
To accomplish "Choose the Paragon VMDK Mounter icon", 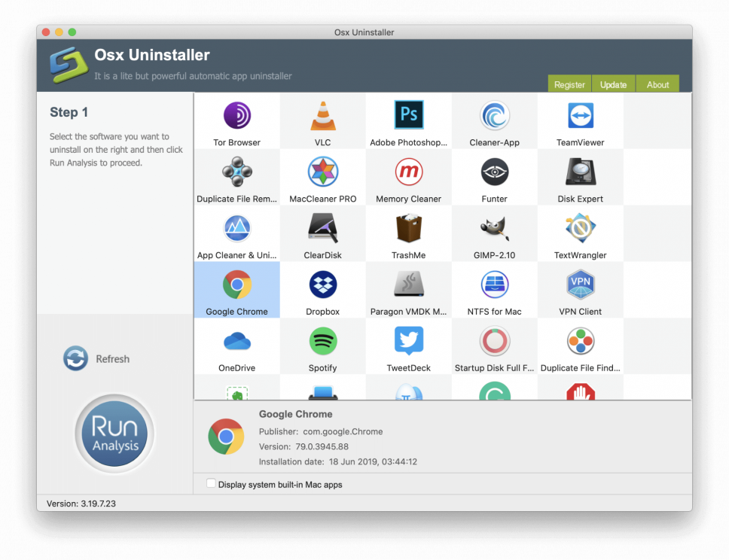I will [x=409, y=285].
